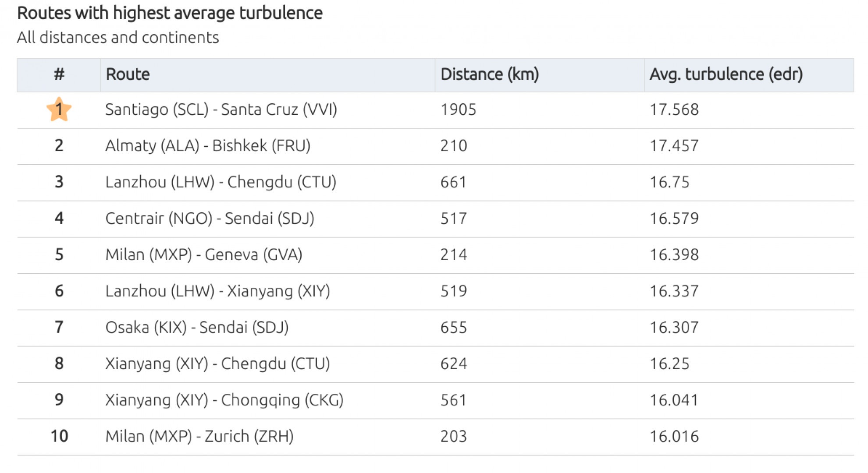
Task: Open Osaka (KIX) - Sendai (SDJ) route
Action: [x=197, y=328]
